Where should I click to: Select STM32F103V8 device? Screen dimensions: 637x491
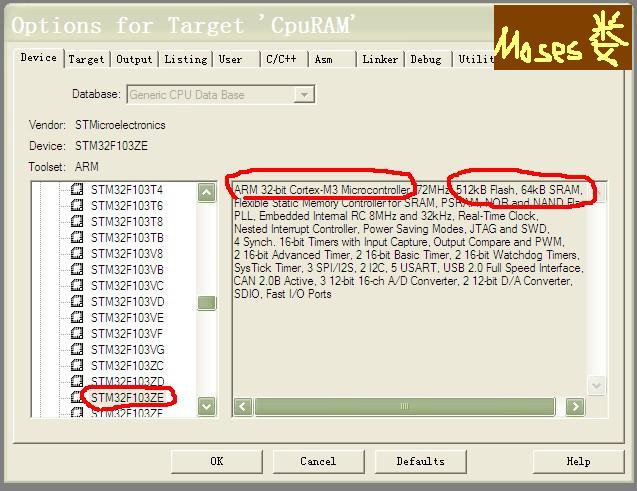(x=127, y=253)
